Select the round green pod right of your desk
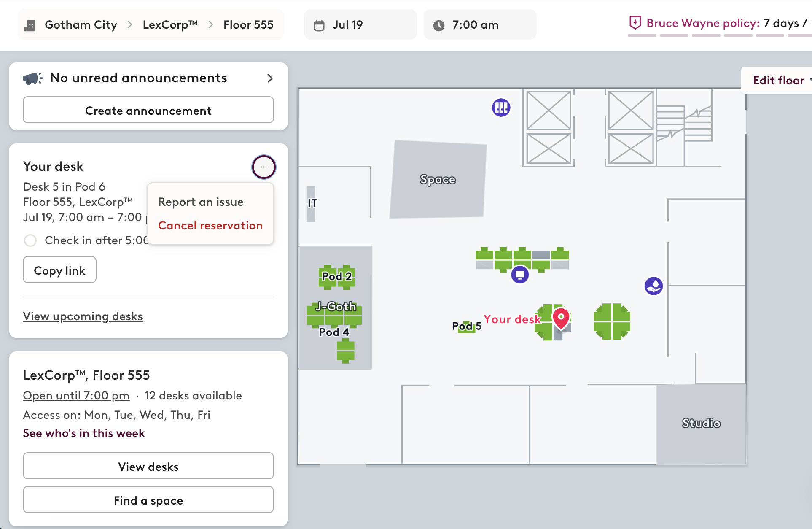The height and width of the screenshot is (529, 812). coord(612,321)
